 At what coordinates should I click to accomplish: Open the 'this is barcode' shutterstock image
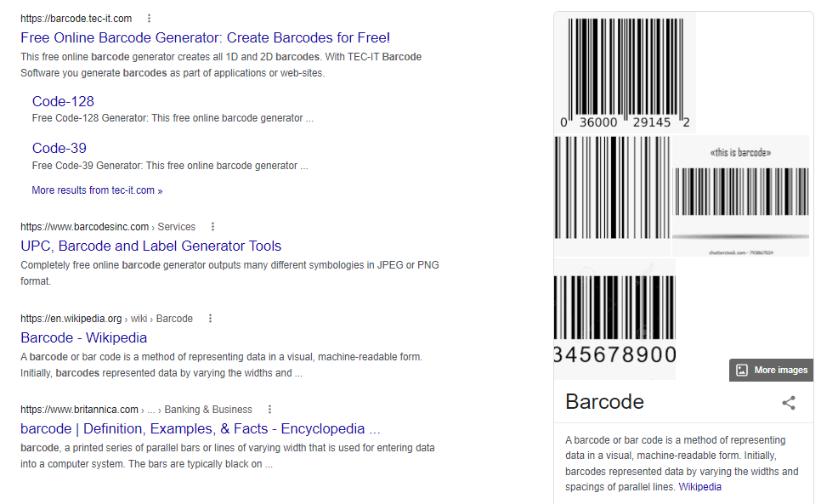740,196
